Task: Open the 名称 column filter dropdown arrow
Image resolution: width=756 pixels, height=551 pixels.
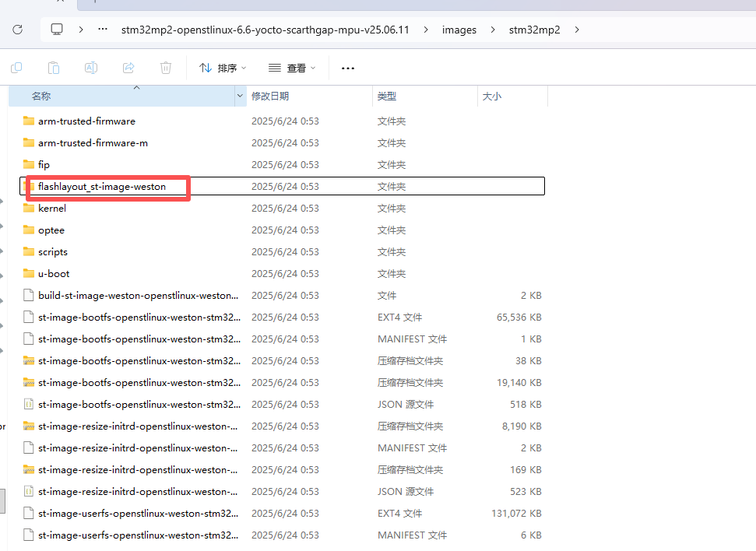Action: pyautogui.click(x=240, y=96)
